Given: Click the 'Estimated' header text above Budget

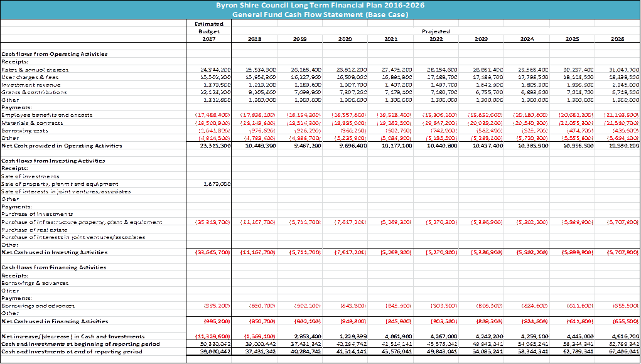Looking at the screenshot, I should 209,24.
